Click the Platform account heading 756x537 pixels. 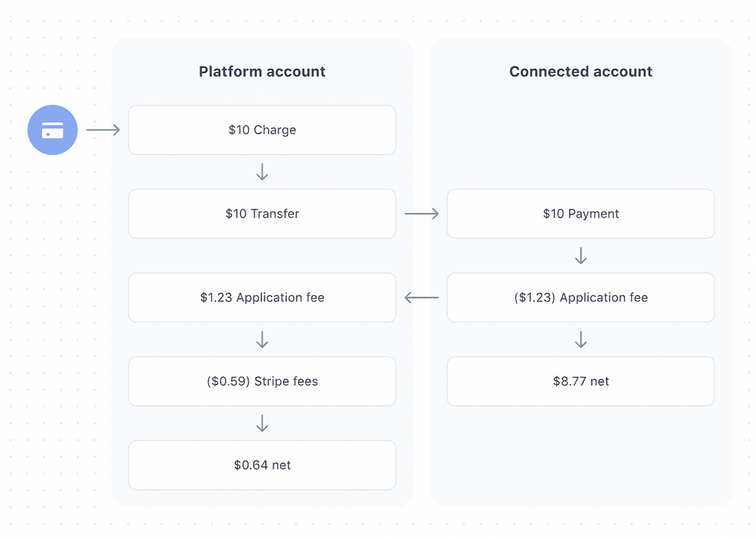pyautogui.click(x=262, y=72)
